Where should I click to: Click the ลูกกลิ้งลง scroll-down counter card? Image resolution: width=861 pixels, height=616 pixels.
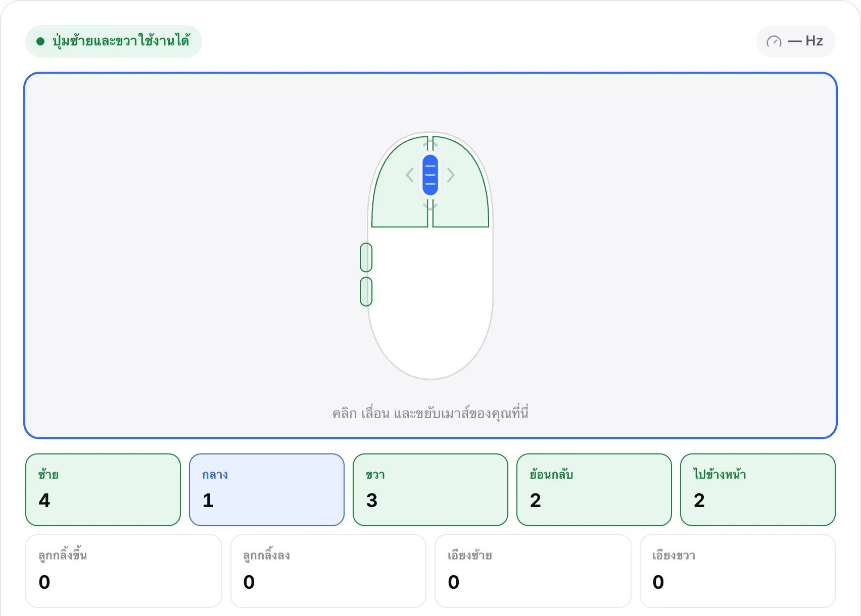point(328,571)
